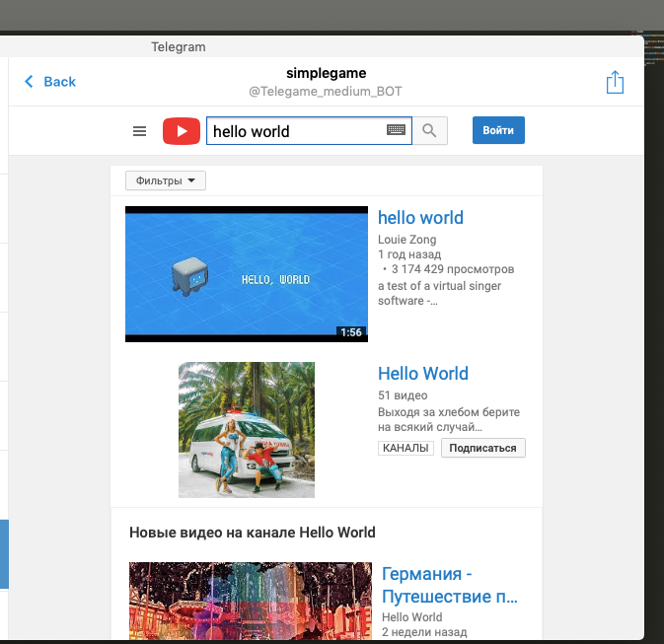Go back using the Back chevron

pos(29,81)
